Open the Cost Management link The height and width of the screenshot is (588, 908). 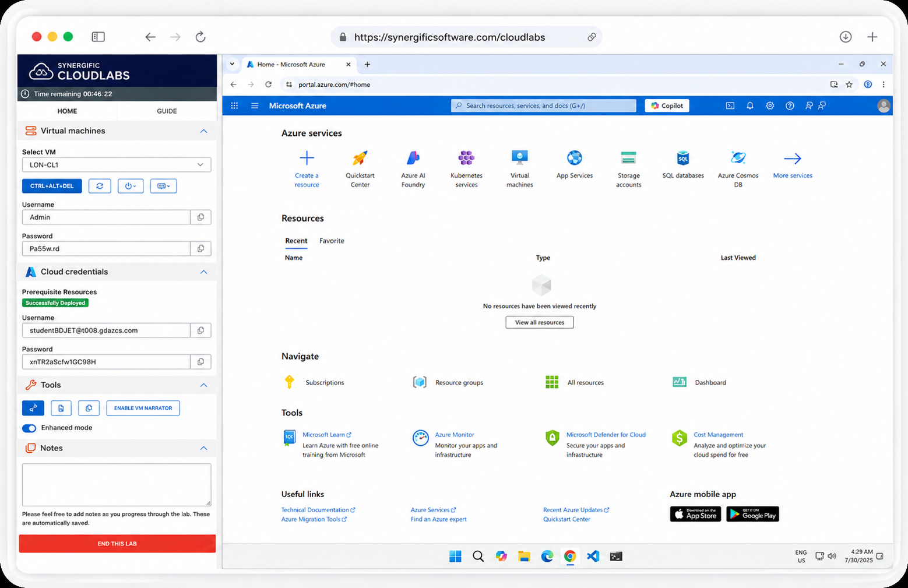click(719, 435)
